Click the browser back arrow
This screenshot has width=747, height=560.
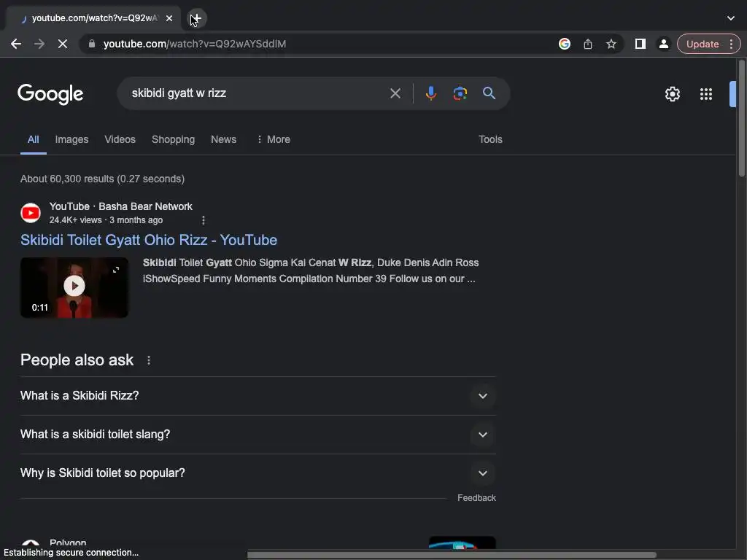(16, 44)
